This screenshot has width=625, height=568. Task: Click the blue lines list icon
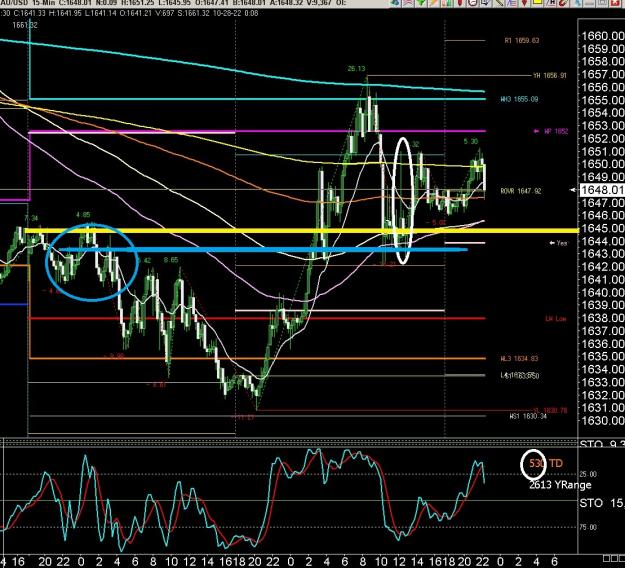tap(512, 3)
